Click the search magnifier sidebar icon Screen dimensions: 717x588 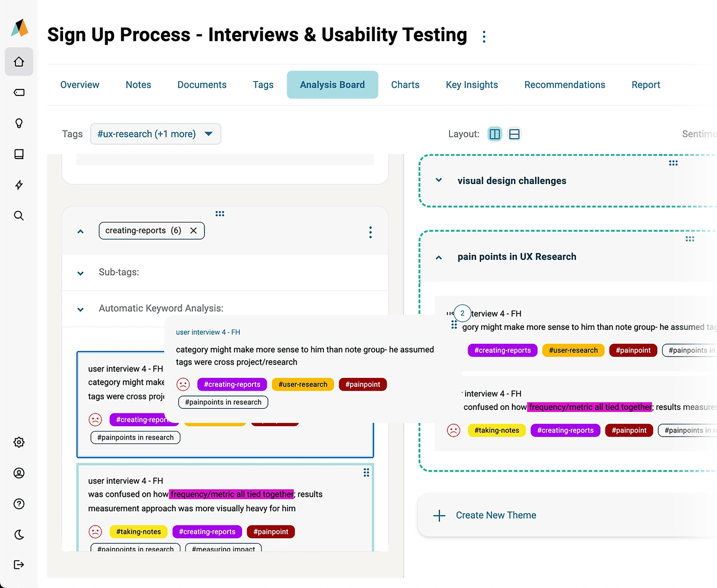click(x=19, y=215)
